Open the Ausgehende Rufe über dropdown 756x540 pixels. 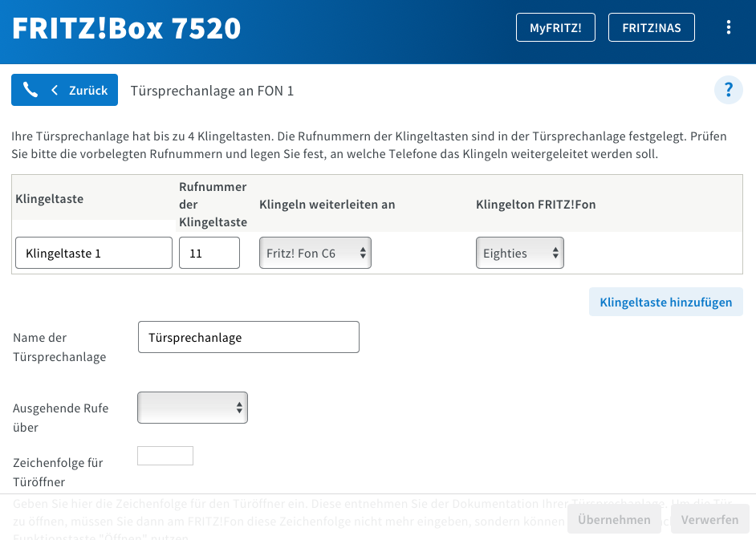pyautogui.click(x=193, y=408)
